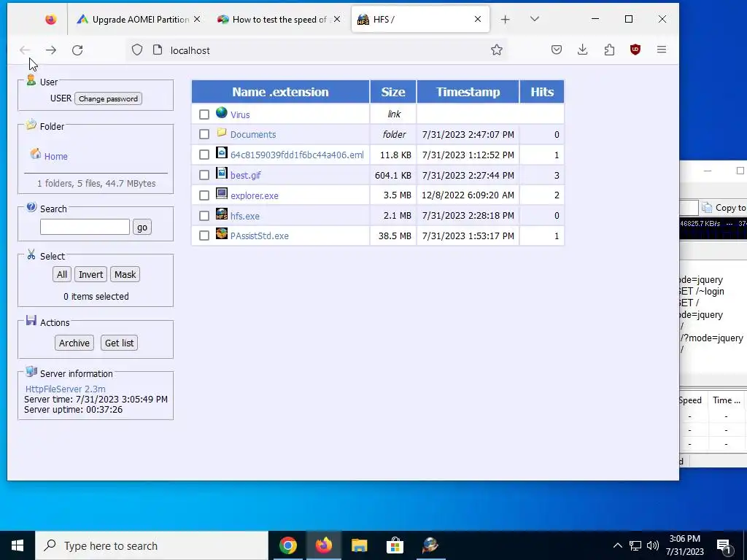Open the Firefox hamburger menu
This screenshot has width=747, height=560.
(x=661, y=50)
